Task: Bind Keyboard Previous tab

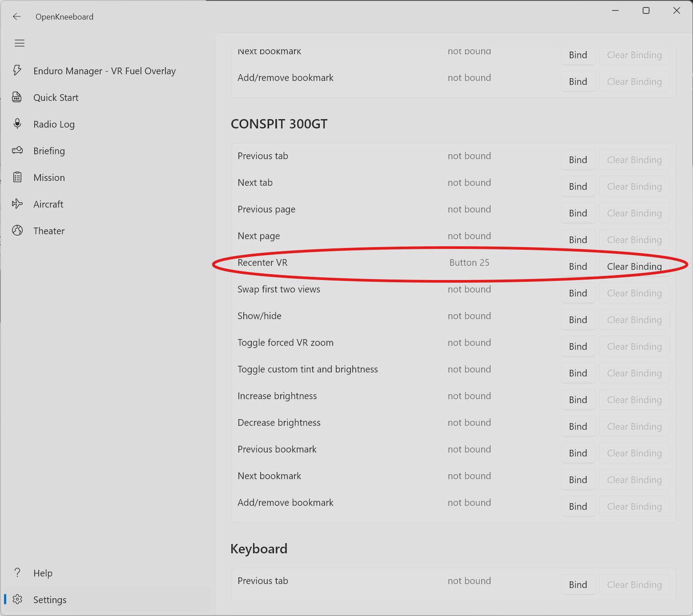Action: (578, 585)
